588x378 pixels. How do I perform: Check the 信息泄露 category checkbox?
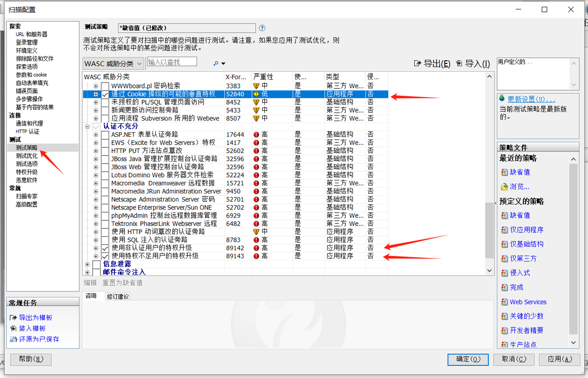click(96, 264)
